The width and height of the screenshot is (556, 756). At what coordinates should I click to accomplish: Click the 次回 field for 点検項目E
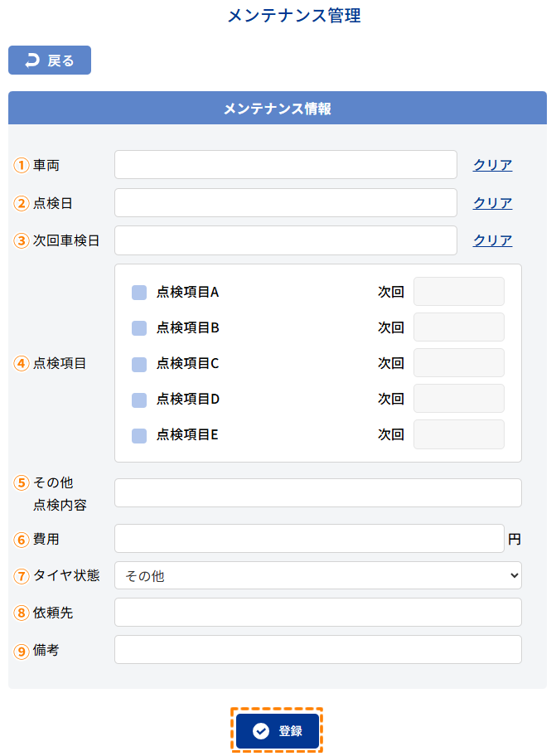coord(458,434)
